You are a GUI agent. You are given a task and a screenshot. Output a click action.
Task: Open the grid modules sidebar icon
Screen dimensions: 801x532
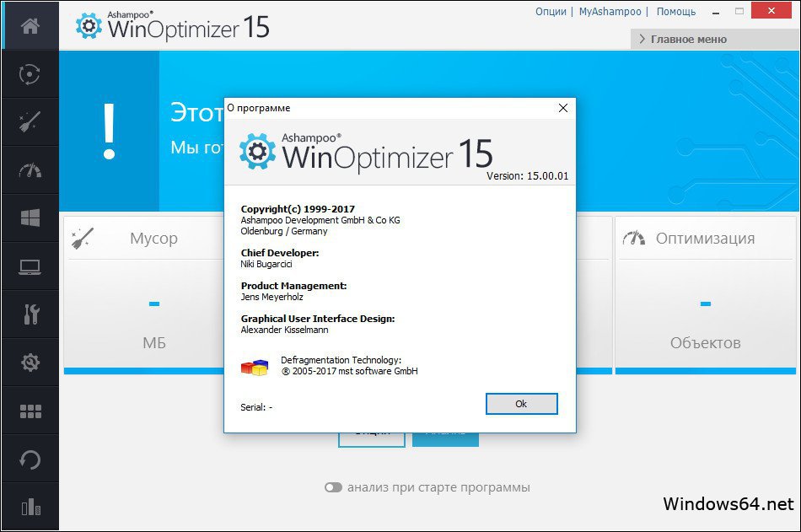pyautogui.click(x=30, y=411)
